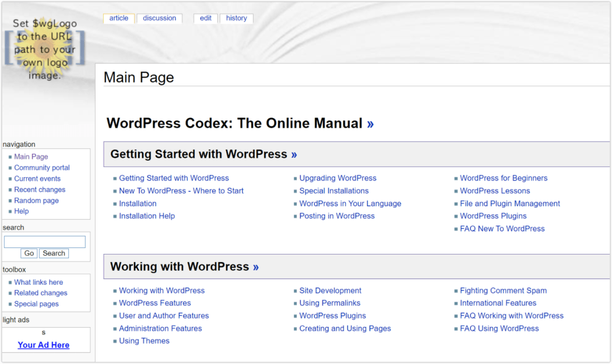Image resolution: width=612 pixels, height=364 pixels.
Task: Open the discussion tab
Action: click(159, 18)
